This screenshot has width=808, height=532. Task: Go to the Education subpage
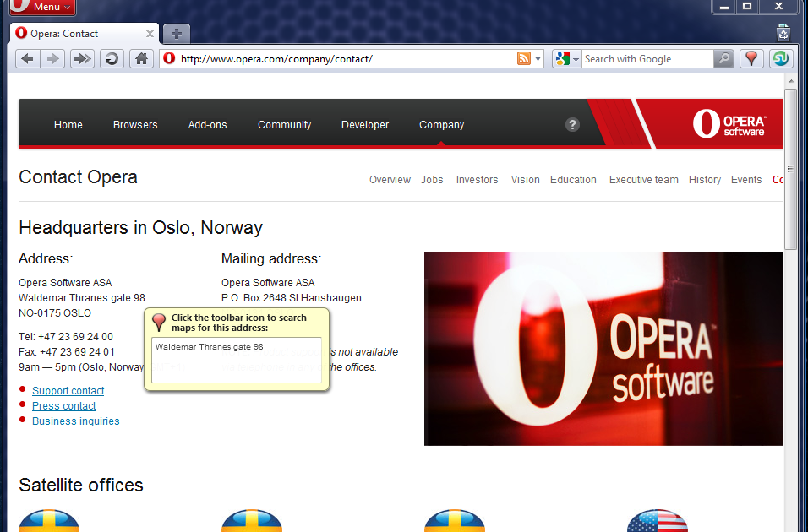(573, 180)
